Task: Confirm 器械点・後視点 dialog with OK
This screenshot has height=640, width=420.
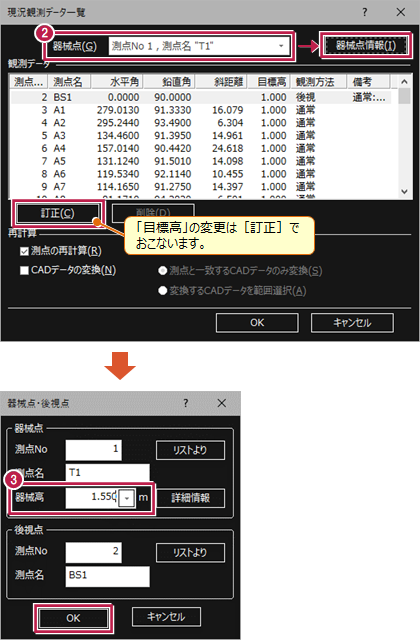Action: (x=73, y=618)
